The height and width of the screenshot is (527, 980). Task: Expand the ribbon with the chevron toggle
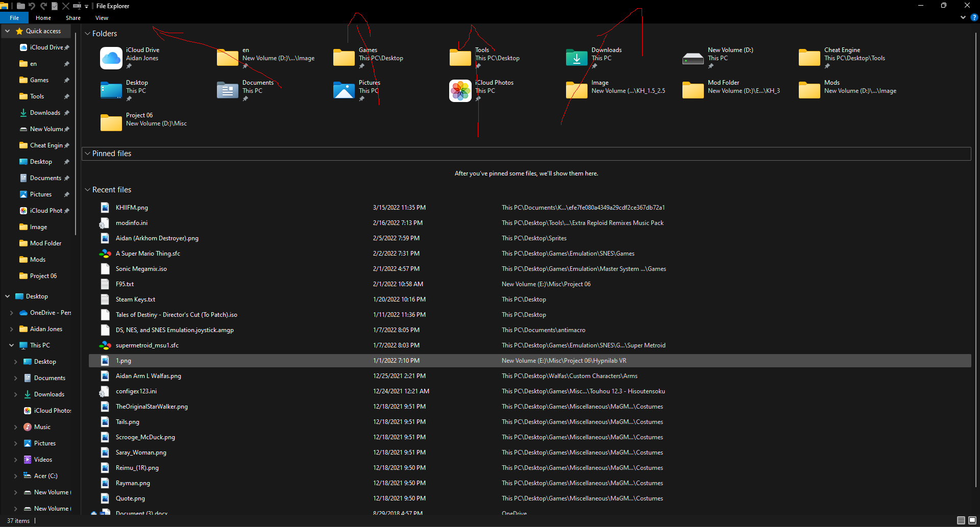point(963,17)
